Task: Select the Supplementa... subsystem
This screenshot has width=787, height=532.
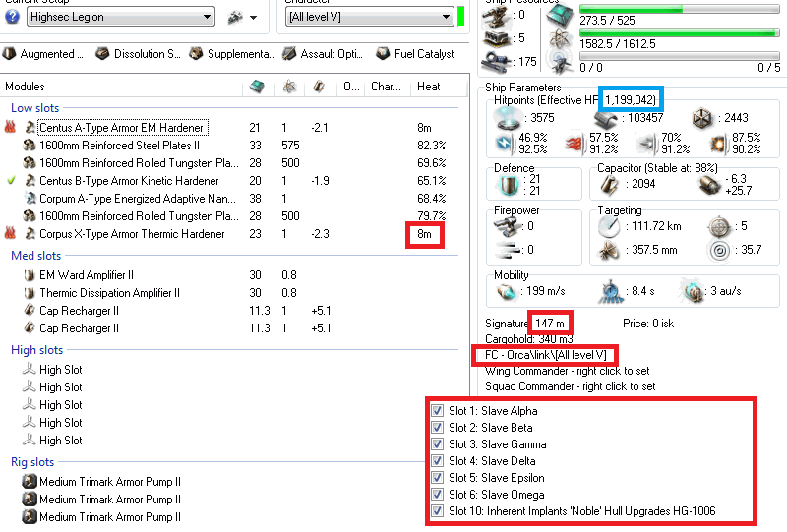Action: click(x=232, y=54)
